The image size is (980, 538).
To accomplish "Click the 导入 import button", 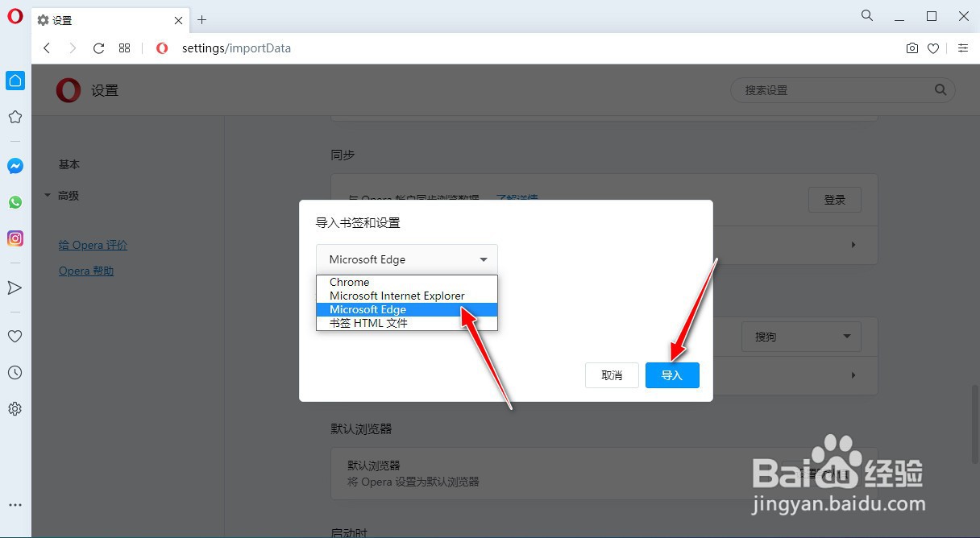I will tap(672, 375).
